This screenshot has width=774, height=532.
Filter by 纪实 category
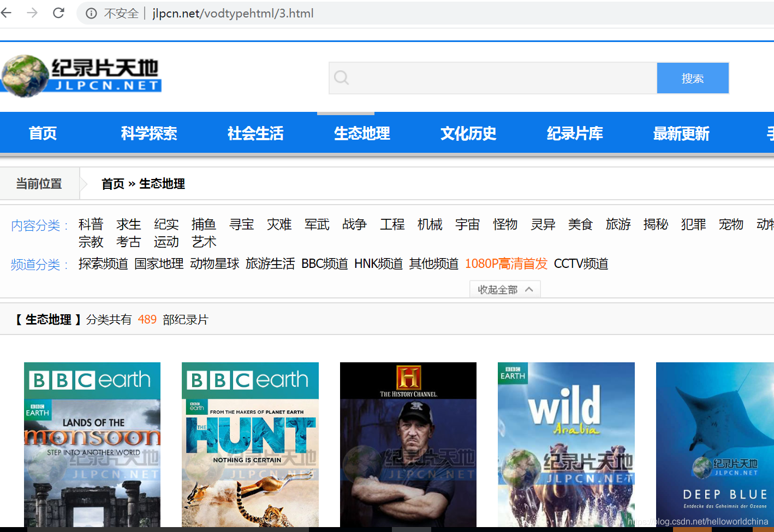pos(166,224)
